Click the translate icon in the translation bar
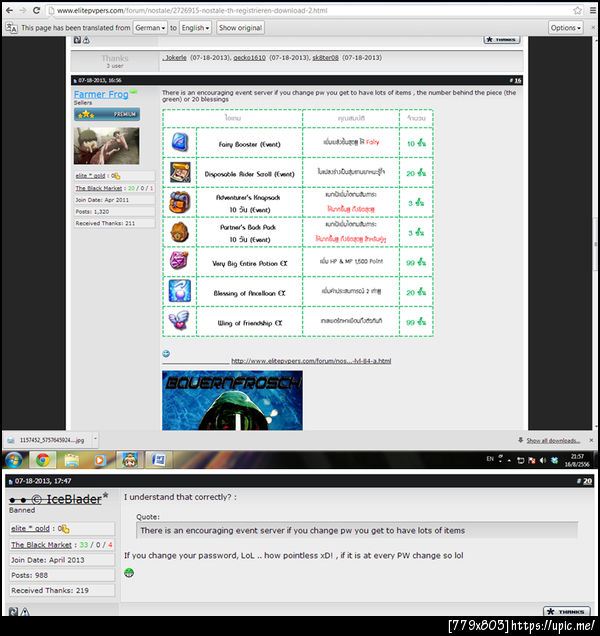600x636 pixels. (11, 28)
